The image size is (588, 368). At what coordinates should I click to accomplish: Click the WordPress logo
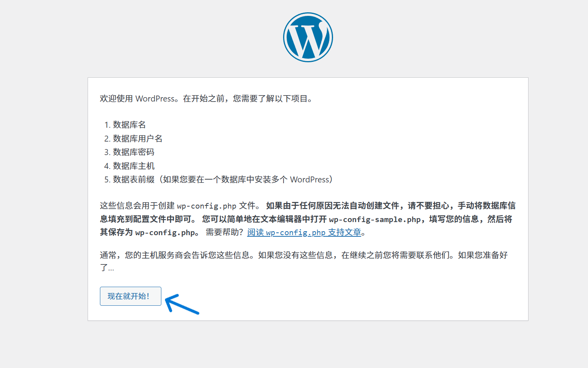point(308,37)
